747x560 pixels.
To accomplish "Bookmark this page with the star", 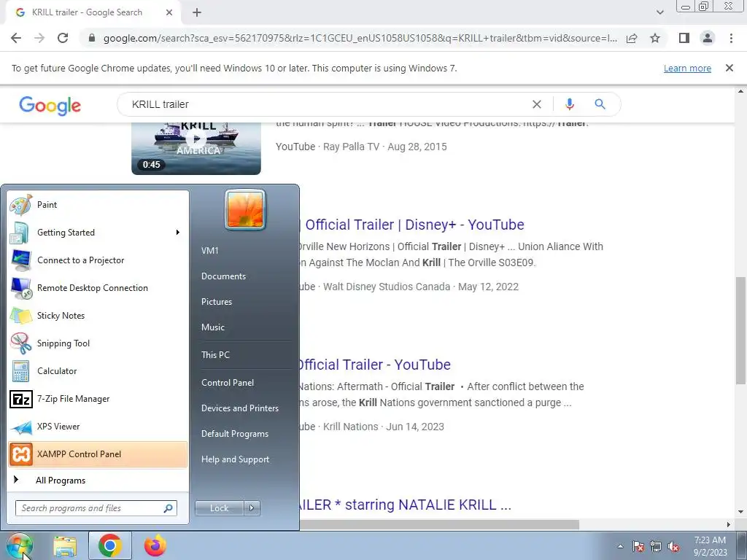I will pyautogui.click(x=655, y=38).
